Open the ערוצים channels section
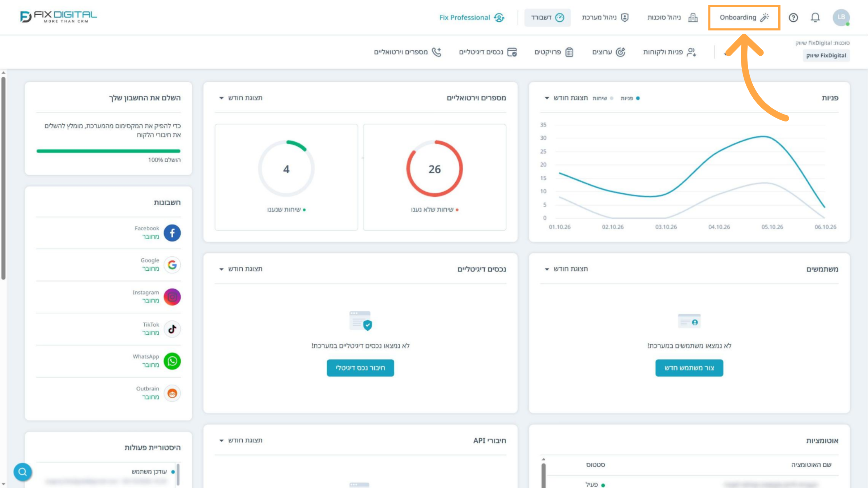 609,52
